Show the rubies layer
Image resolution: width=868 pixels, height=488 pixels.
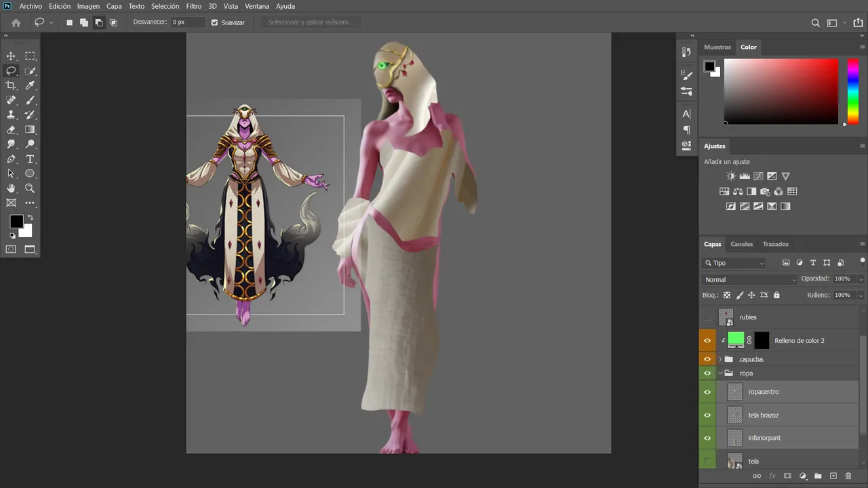point(707,317)
